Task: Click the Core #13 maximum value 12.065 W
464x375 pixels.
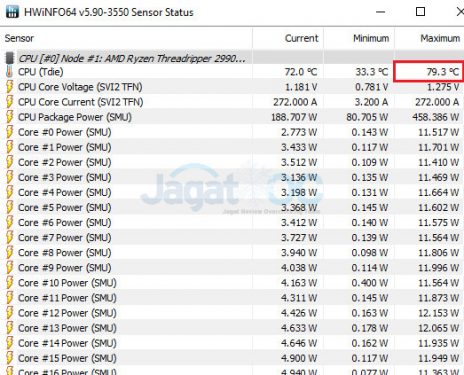Action: tap(439, 328)
